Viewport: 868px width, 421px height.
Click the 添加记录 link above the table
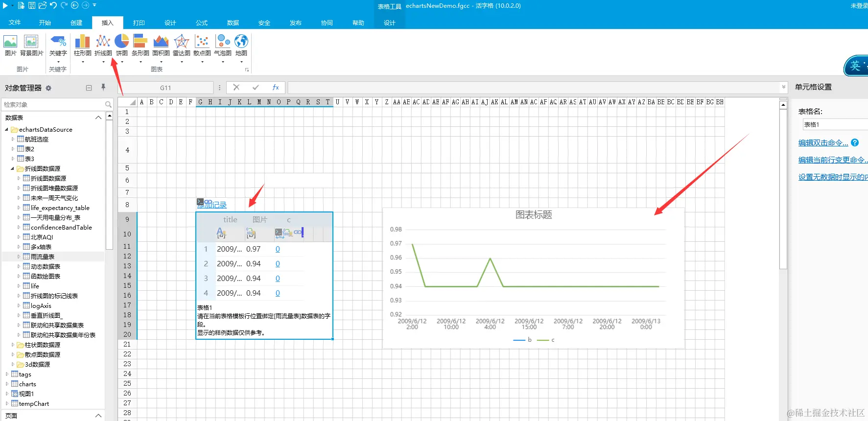(212, 204)
